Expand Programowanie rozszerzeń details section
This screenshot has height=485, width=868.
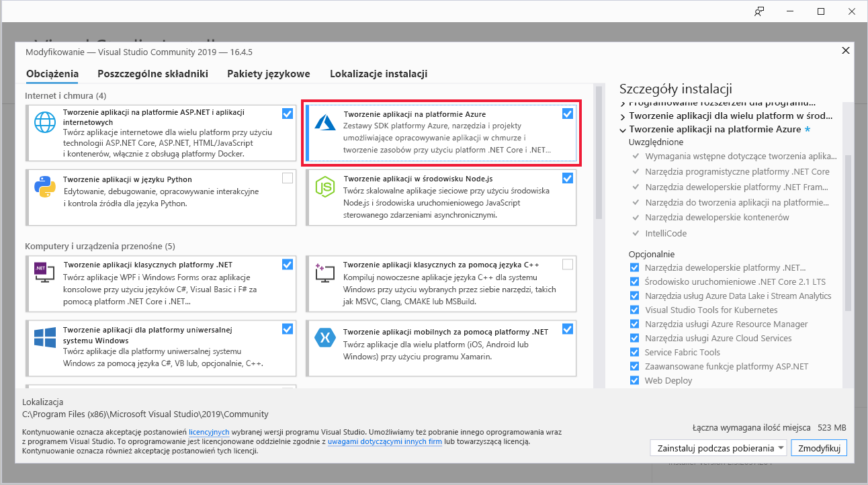tap(623, 103)
